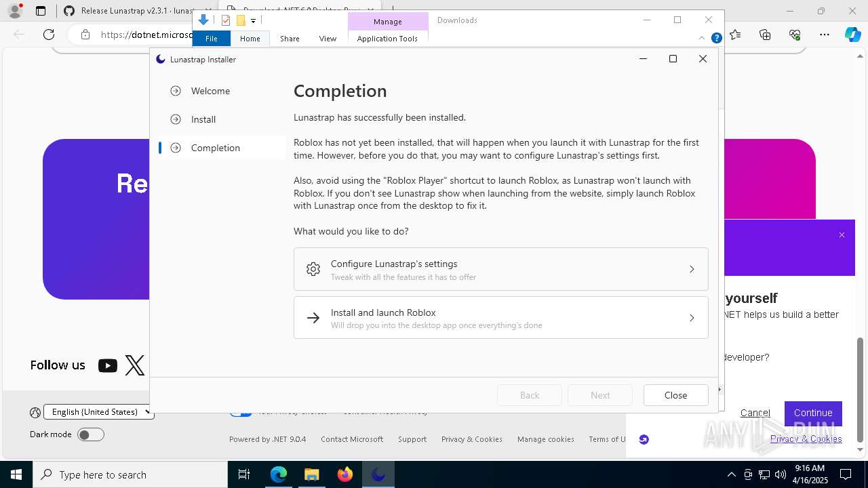
Task: Click Cancel in survey popup
Action: coord(755,413)
